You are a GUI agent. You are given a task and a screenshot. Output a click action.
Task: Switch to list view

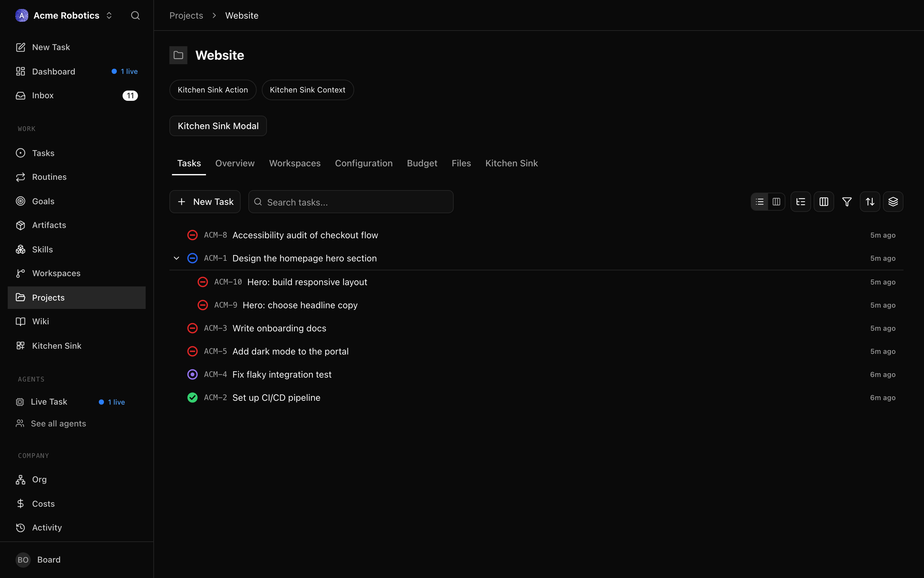[x=759, y=201]
